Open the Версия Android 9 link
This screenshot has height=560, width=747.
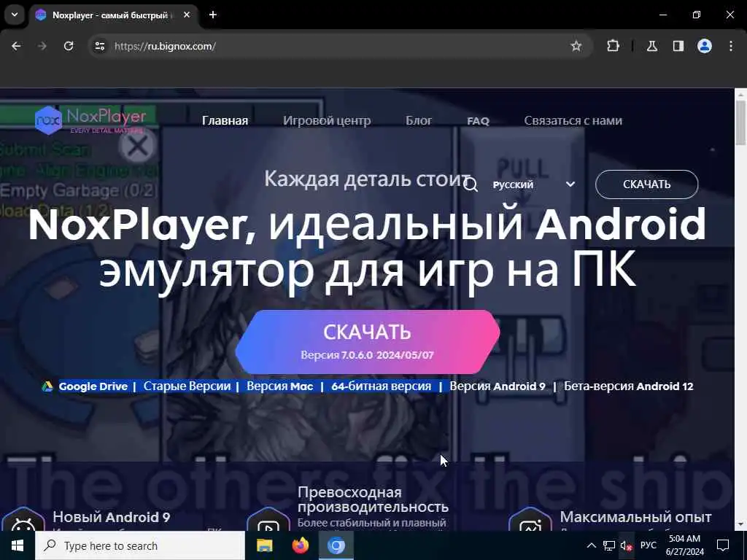click(498, 386)
